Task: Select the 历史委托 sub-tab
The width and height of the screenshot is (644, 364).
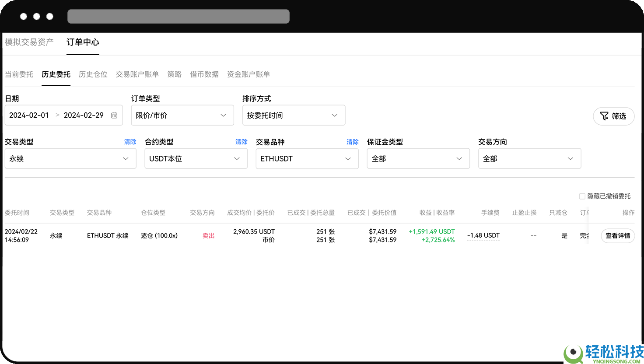Action: click(x=56, y=74)
